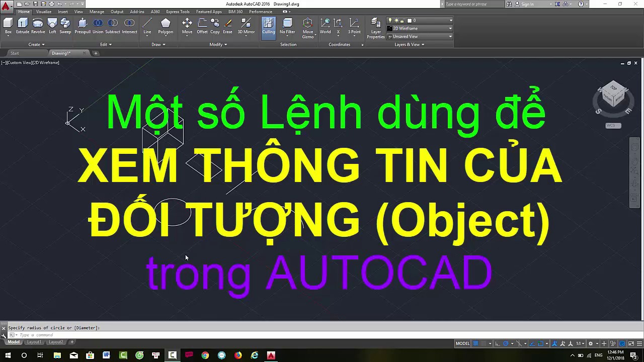
Task: Open Chrome from Windows taskbar
Action: pyautogui.click(x=205, y=355)
